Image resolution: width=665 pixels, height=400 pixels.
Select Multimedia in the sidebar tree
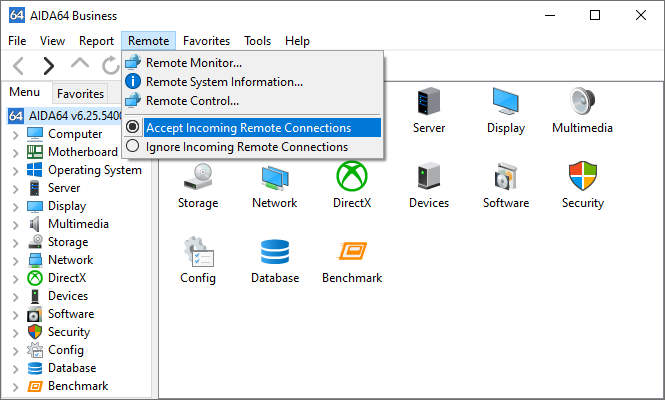[x=78, y=224]
